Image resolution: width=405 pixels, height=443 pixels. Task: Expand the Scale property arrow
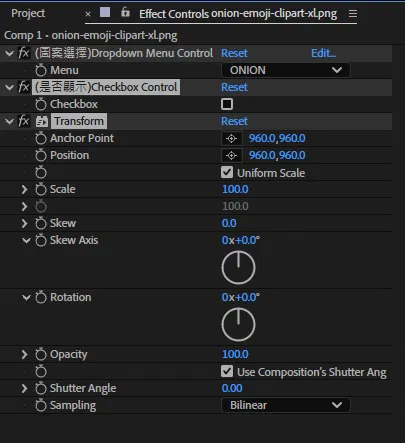click(24, 189)
